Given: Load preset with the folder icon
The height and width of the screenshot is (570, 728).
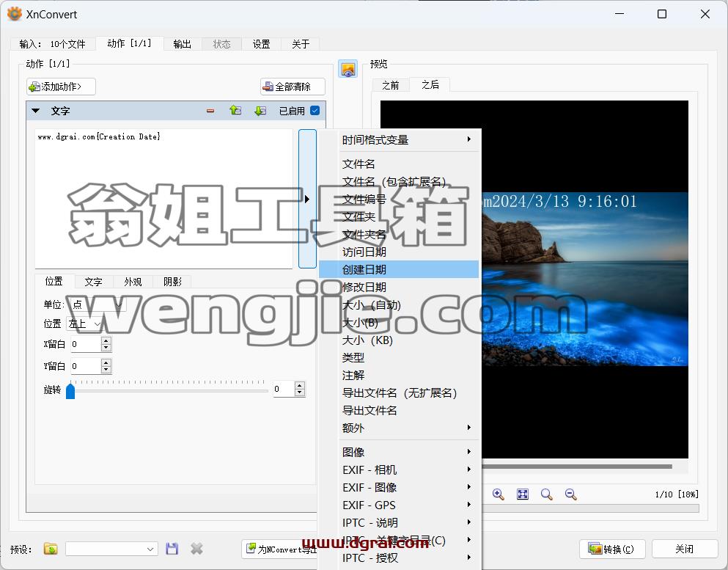Looking at the screenshot, I should 51,549.
